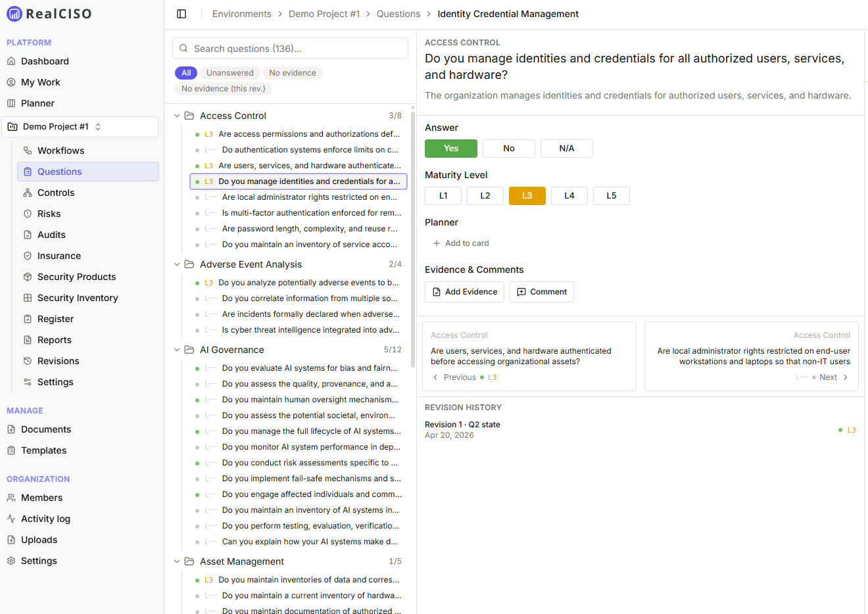This screenshot has width=868, height=614.
Task: Click the Documents file icon
Action: [11, 429]
